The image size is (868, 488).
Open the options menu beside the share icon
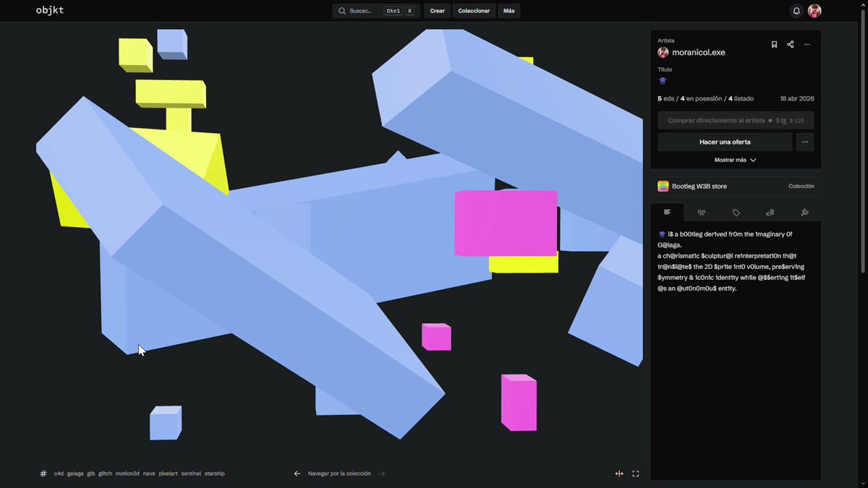807,44
